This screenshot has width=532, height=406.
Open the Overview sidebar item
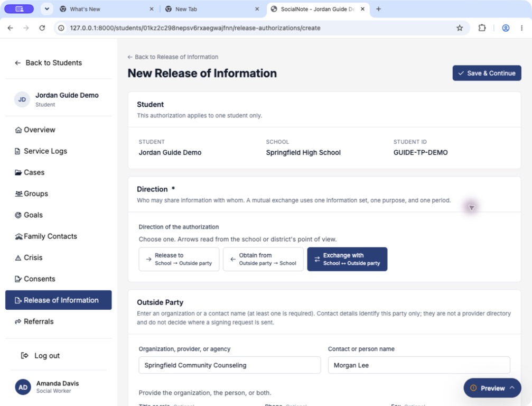(x=58, y=130)
